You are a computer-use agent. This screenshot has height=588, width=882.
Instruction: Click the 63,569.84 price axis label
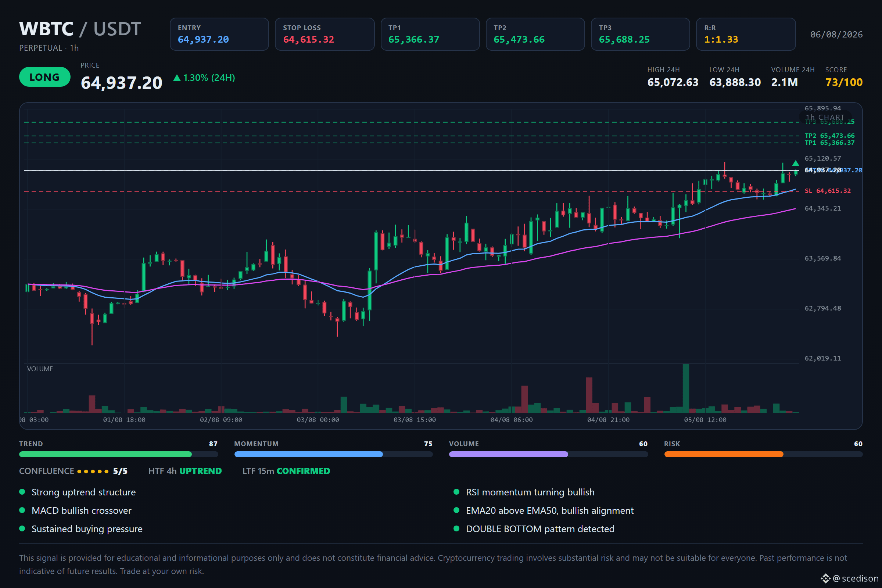(x=823, y=258)
